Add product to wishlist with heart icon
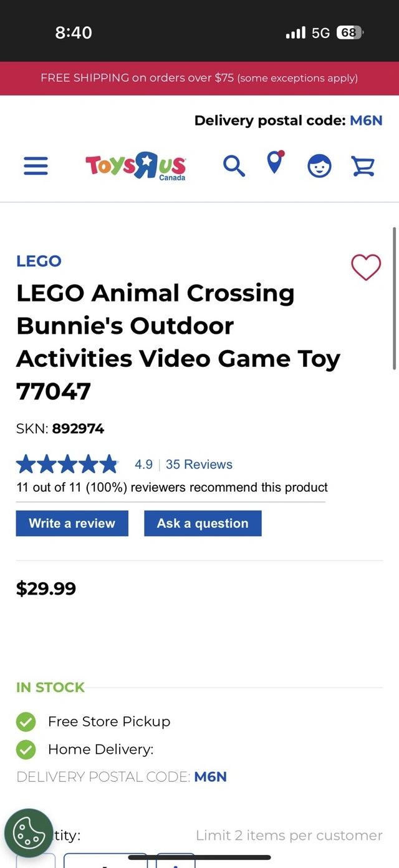Image resolution: width=399 pixels, height=868 pixels. [366, 267]
